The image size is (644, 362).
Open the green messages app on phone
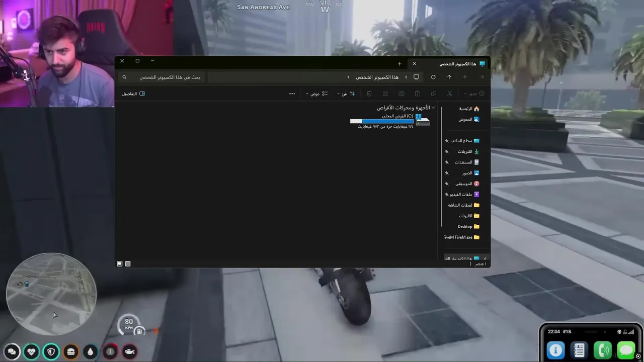coord(626,350)
